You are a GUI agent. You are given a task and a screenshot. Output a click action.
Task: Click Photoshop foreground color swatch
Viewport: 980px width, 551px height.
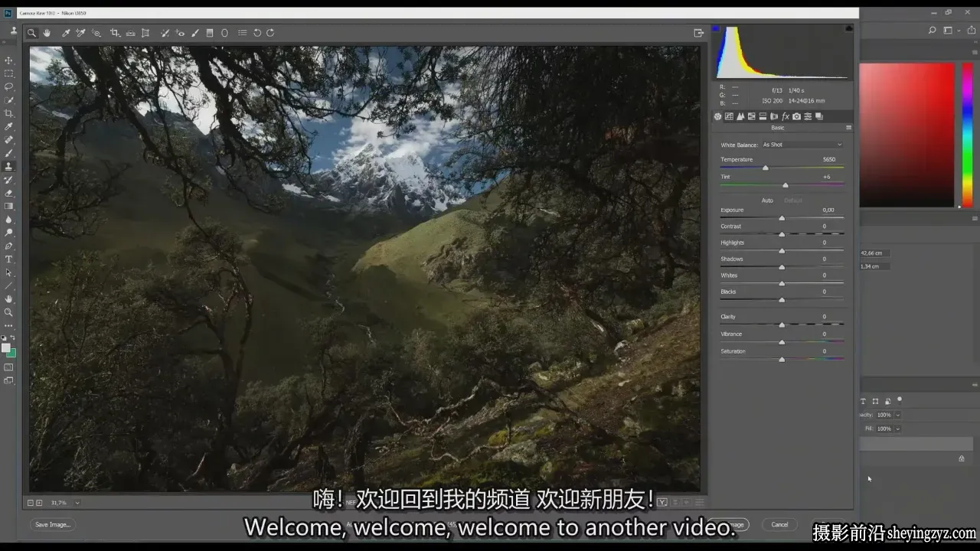pos(6,348)
